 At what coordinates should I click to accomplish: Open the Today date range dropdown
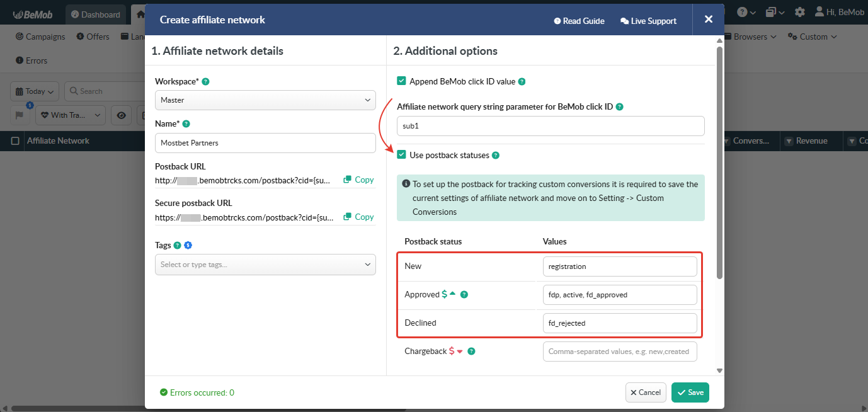tap(35, 91)
